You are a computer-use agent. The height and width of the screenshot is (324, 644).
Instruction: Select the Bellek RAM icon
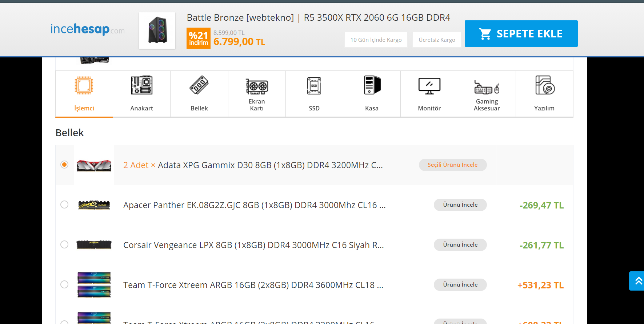[199, 85]
